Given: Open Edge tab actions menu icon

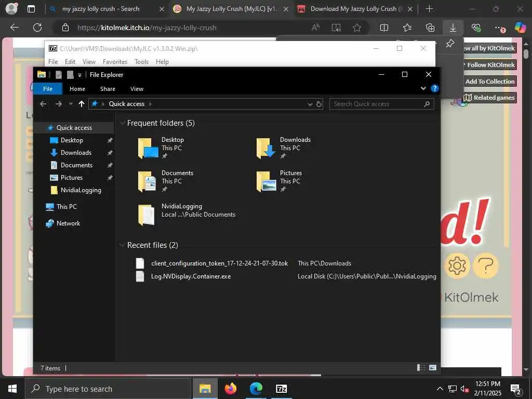Looking at the screenshot, I should (x=31, y=9).
